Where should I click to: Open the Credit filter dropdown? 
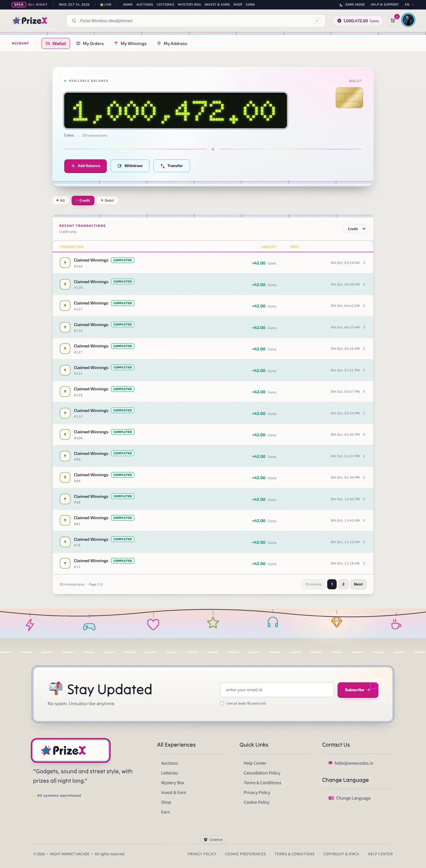tap(355, 229)
